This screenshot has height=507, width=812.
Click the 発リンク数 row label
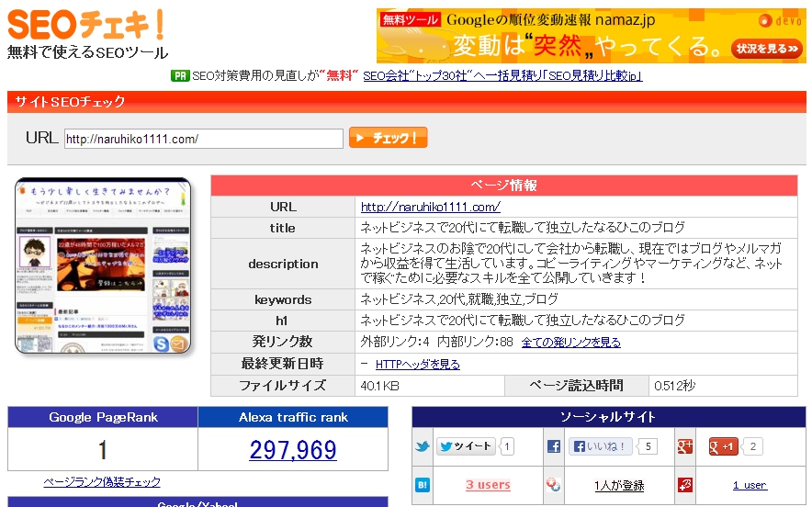point(282,342)
